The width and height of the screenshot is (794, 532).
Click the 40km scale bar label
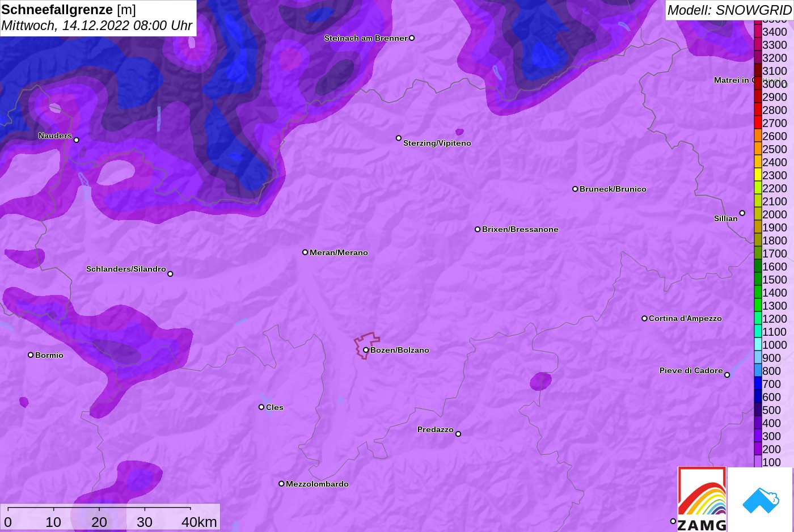199,522
